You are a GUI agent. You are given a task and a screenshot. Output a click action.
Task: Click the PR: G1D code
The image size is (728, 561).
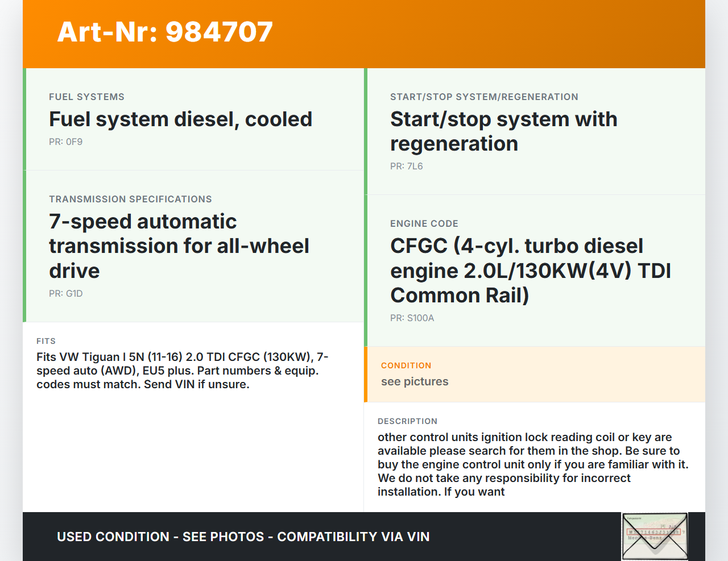65,294
